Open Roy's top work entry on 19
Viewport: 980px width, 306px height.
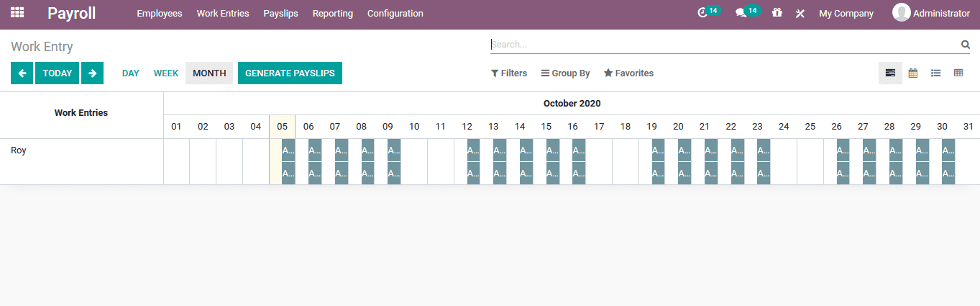(658, 150)
